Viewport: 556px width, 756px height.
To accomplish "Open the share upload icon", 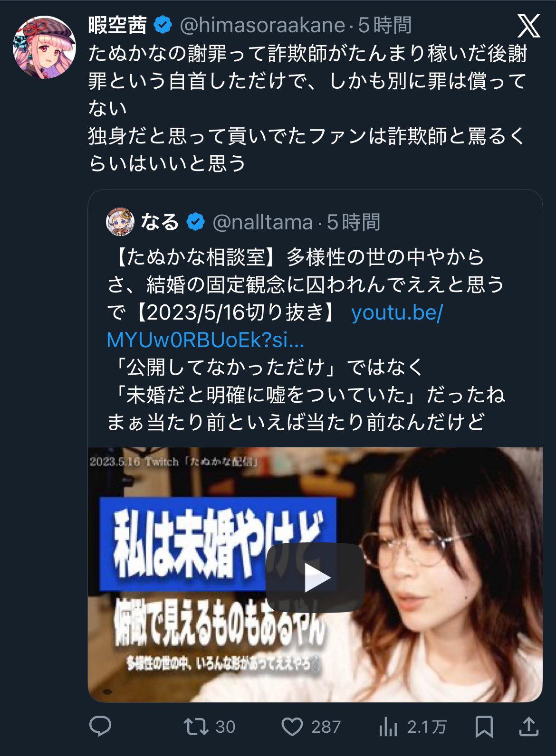I will click(x=528, y=727).
